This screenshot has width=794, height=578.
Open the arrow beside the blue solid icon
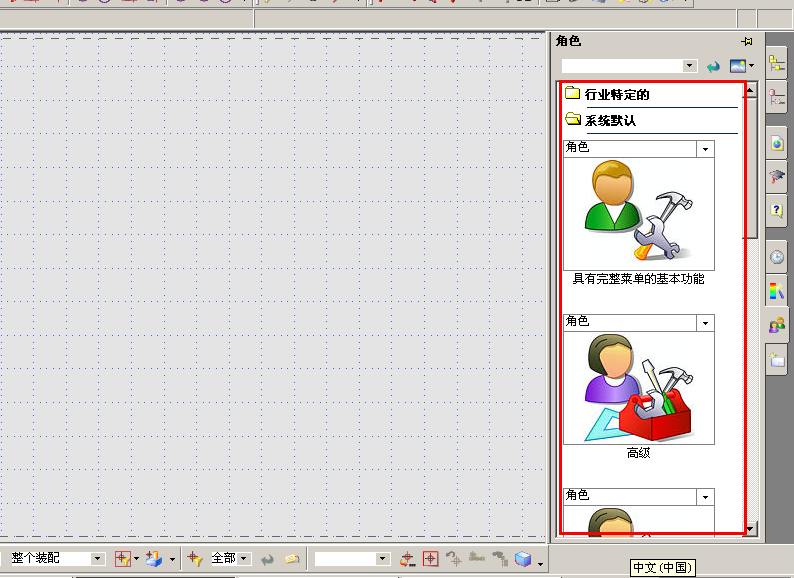[x=172, y=559]
